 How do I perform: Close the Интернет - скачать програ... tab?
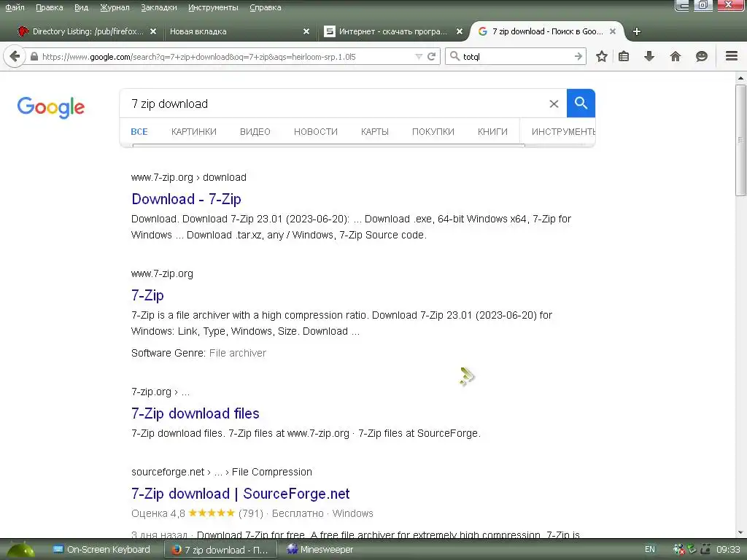pos(460,31)
